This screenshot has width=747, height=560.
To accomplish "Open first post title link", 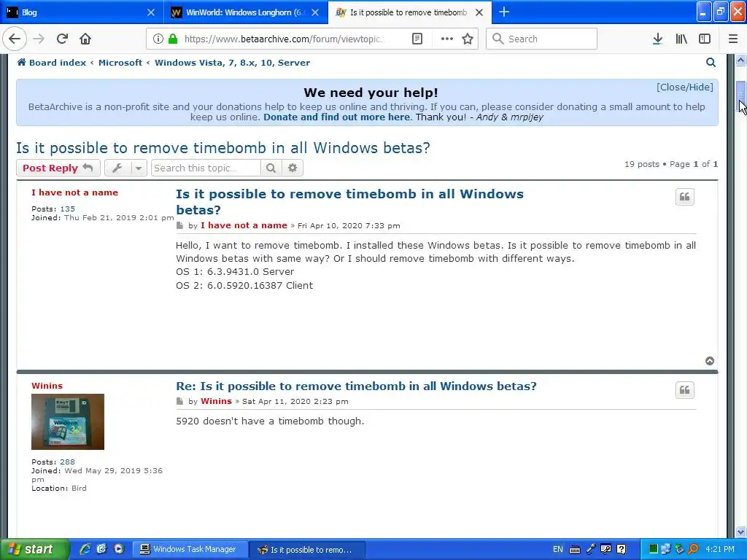I will pos(349,202).
